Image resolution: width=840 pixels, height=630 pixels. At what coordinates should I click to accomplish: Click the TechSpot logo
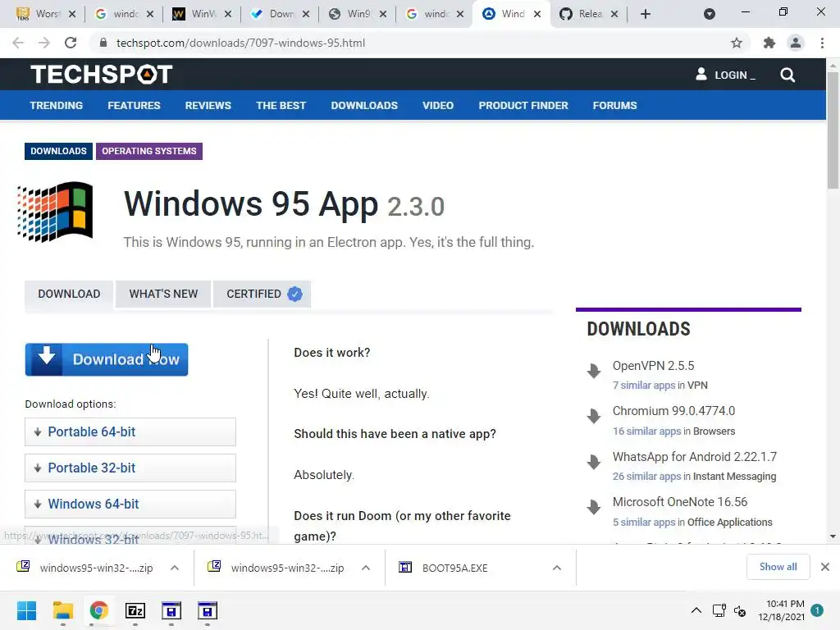click(101, 75)
